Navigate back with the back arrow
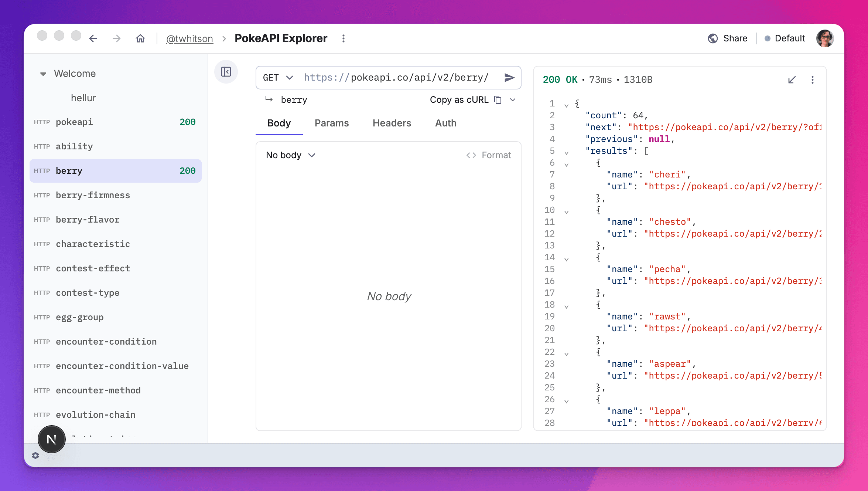Image resolution: width=868 pixels, height=491 pixels. pyautogui.click(x=93, y=38)
